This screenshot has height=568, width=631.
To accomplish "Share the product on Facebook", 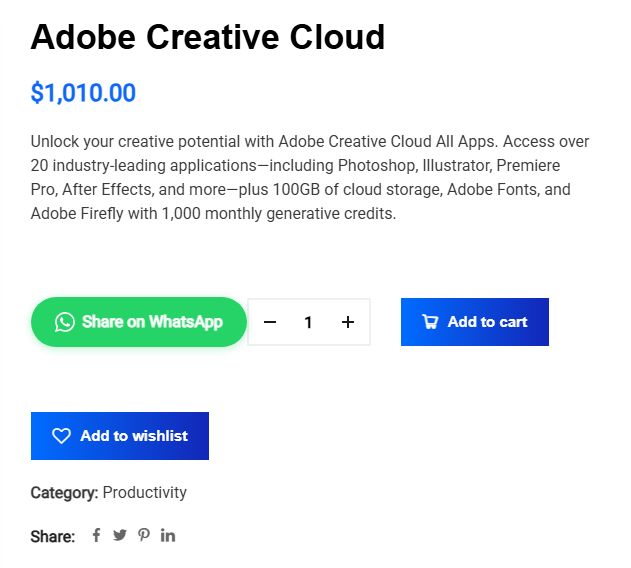I will pyautogui.click(x=97, y=535).
